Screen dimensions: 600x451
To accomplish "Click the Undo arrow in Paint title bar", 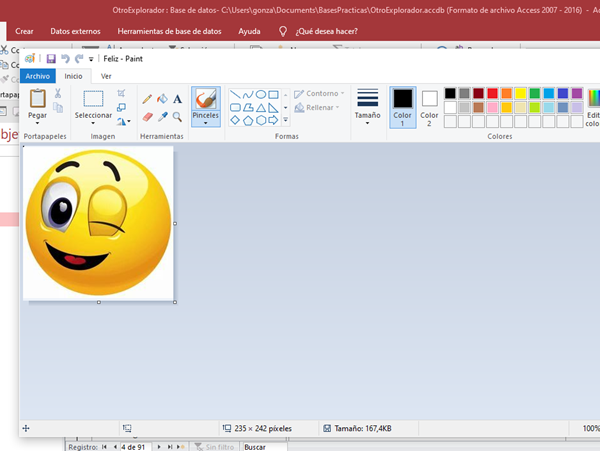I will tap(65, 59).
